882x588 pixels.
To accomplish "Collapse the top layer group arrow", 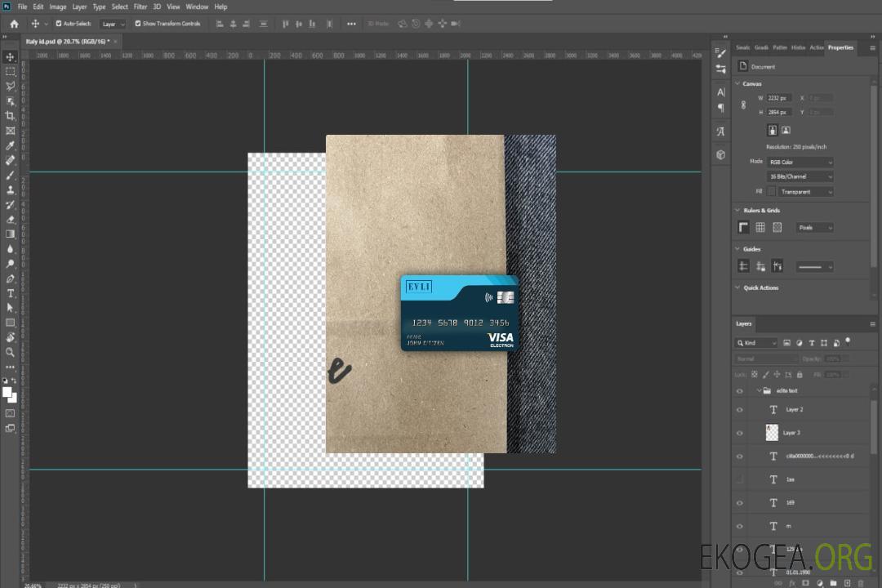I will (x=759, y=390).
